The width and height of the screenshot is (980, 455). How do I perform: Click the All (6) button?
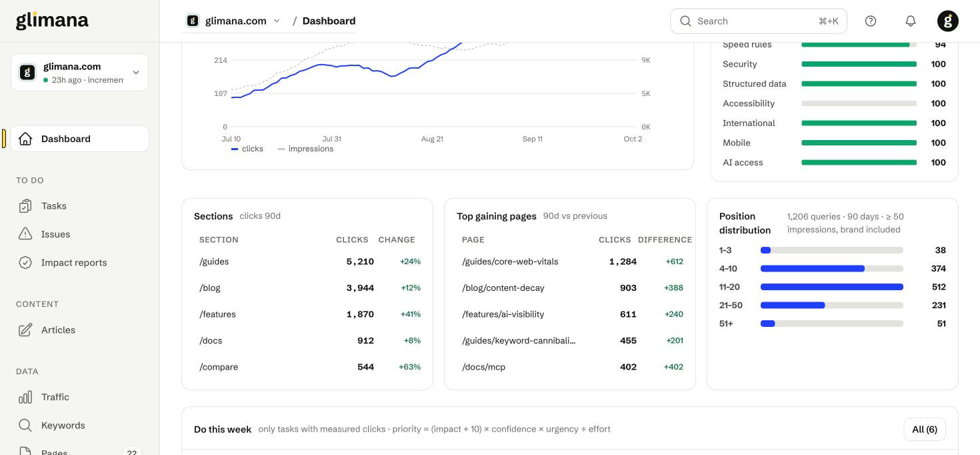(x=925, y=430)
